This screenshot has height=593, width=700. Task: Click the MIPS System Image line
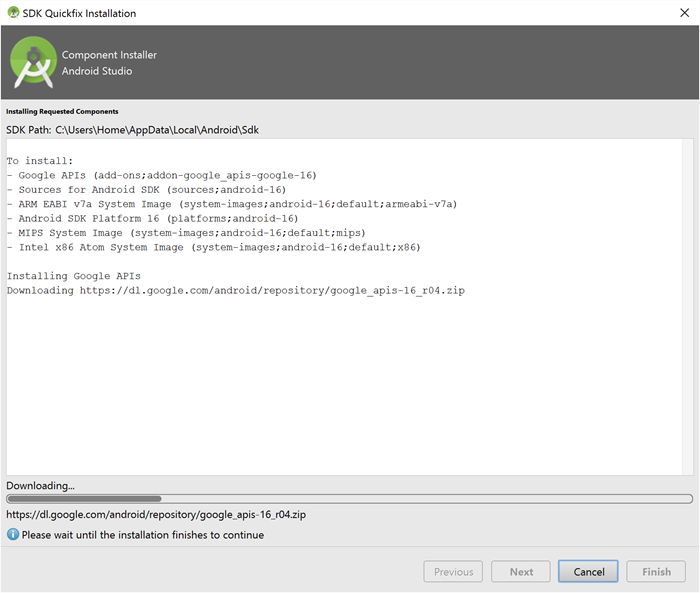click(x=186, y=233)
